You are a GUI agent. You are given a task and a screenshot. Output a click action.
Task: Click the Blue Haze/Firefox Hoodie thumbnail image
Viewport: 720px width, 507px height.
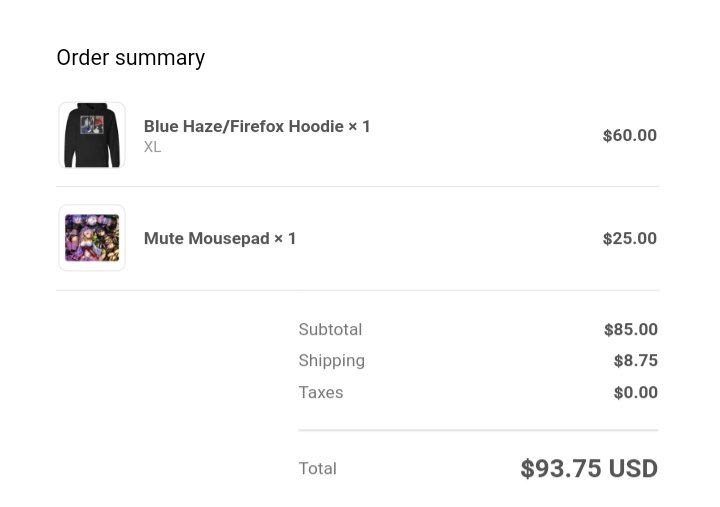tap(92, 135)
